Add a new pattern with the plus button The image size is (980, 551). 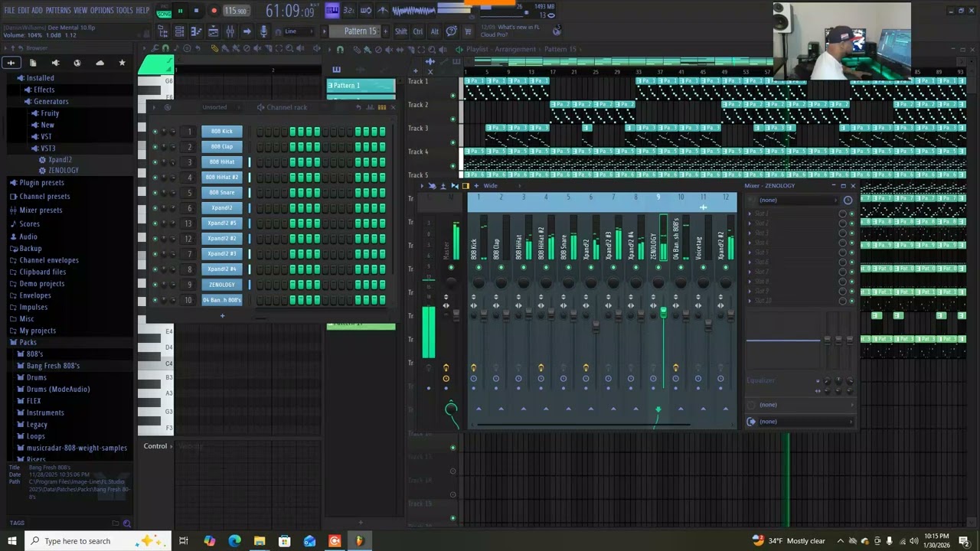(x=386, y=31)
